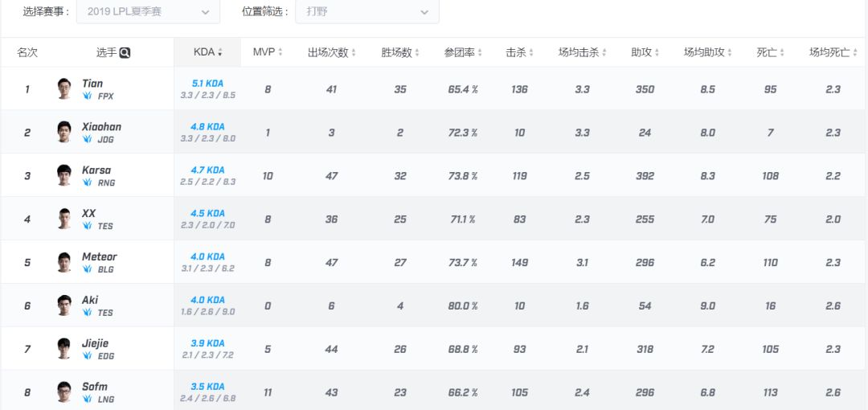
Task: Click the 4.7 KDA value
Action: point(207,170)
